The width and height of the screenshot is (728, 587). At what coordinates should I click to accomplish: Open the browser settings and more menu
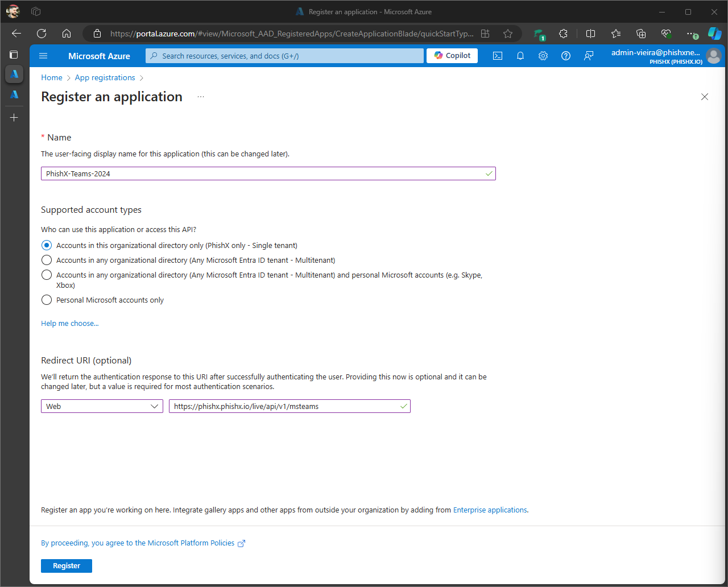691,34
